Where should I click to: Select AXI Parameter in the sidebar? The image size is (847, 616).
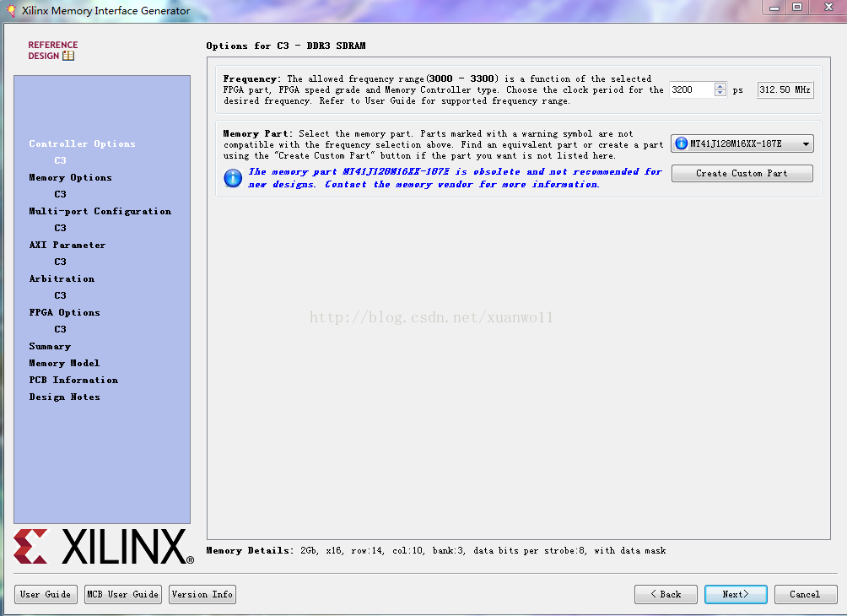(67, 245)
